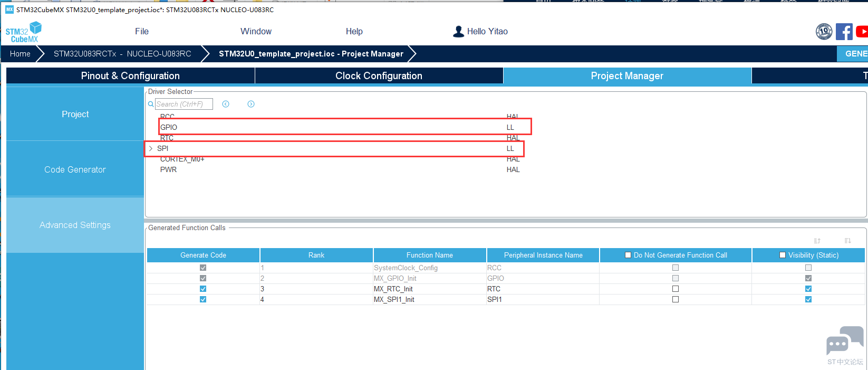
Task: Expand the SPI driver row
Action: (x=151, y=148)
